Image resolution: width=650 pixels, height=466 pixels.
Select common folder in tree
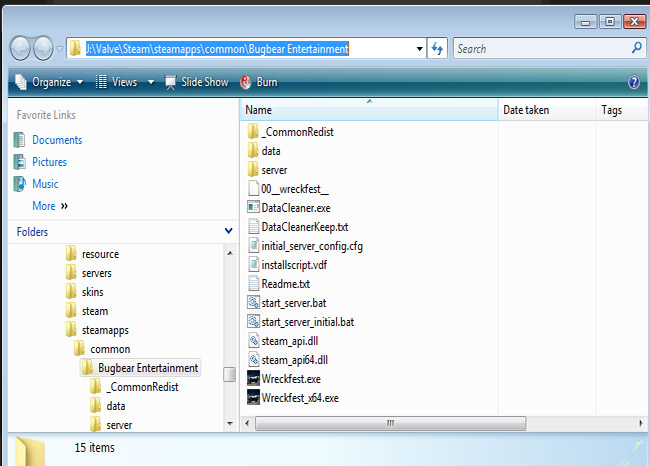click(110, 350)
